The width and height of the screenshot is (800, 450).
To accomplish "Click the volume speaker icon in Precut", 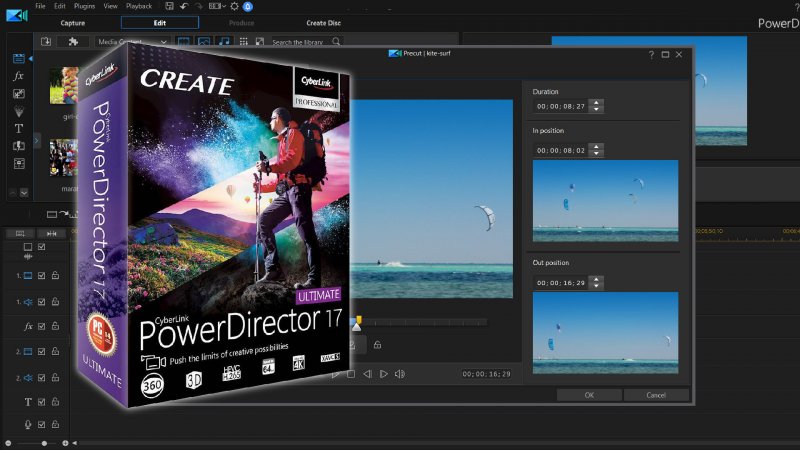I will [399, 374].
